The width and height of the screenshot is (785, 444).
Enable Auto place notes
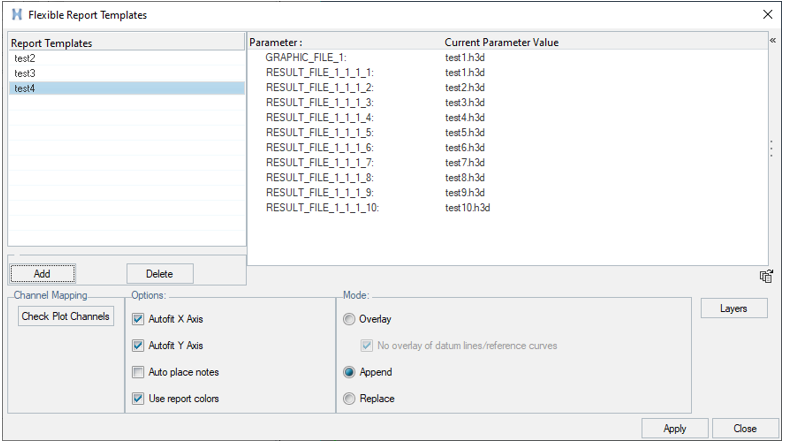138,372
